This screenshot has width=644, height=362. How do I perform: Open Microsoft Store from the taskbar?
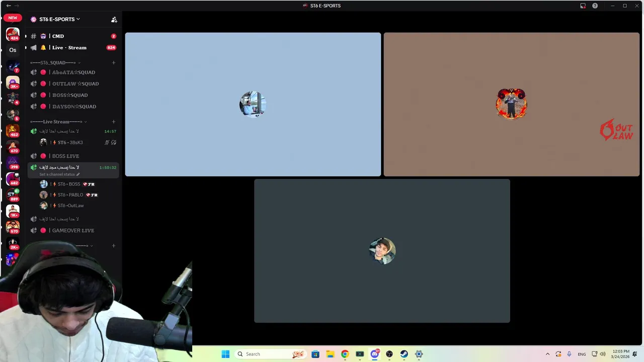[x=315, y=354]
